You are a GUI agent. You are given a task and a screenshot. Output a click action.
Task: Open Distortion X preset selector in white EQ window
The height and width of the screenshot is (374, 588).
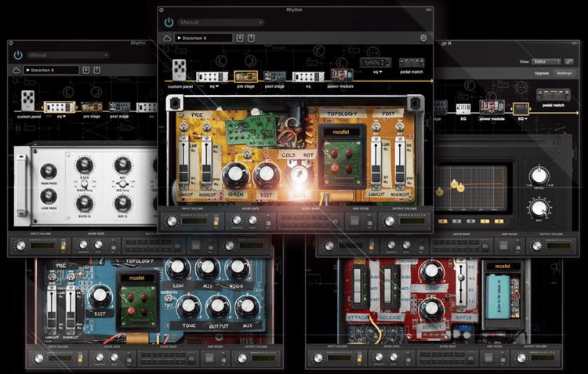pos(52,70)
